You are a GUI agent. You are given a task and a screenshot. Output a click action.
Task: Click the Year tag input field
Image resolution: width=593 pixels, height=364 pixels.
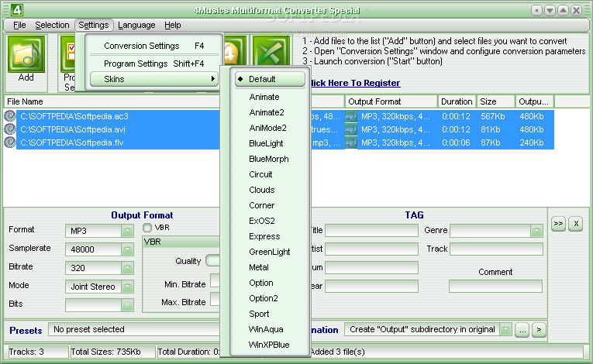[x=371, y=286]
